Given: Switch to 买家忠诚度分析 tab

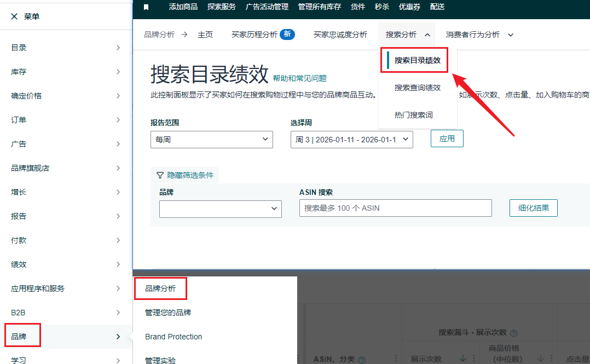Looking at the screenshot, I should (340, 34).
